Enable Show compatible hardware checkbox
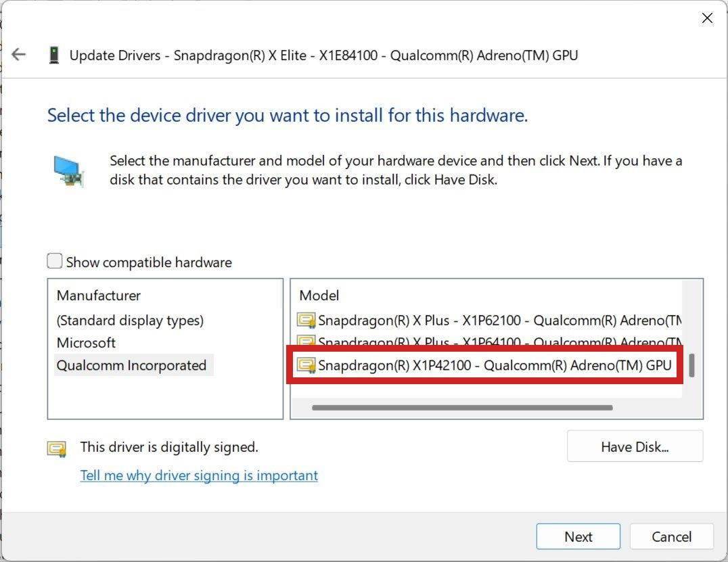This screenshot has width=728, height=562. click(54, 261)
